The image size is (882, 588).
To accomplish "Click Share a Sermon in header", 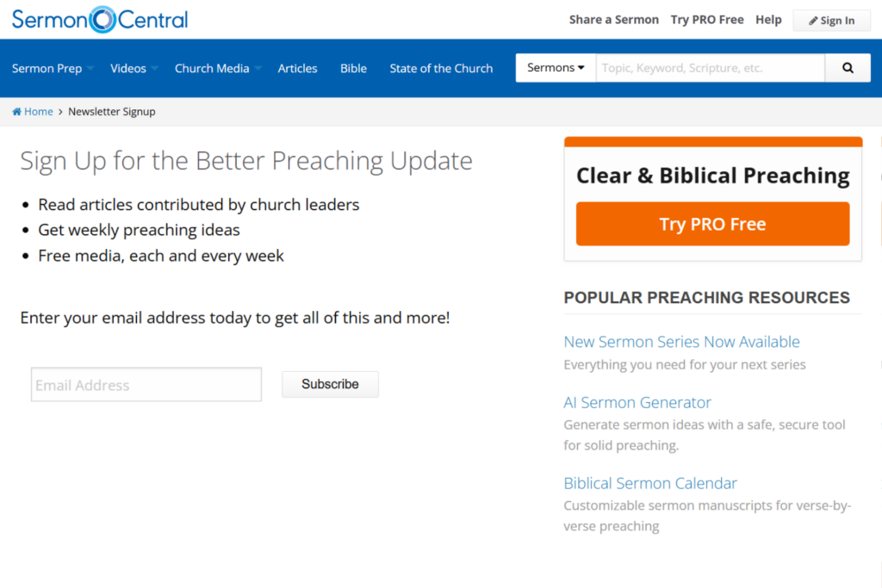I will coord(613,20).
